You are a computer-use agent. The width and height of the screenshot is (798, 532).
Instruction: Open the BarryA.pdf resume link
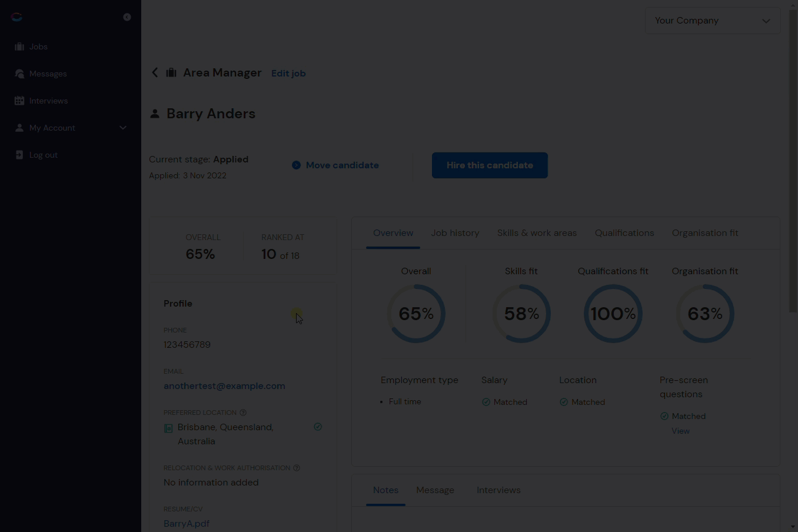click(187, 524)
